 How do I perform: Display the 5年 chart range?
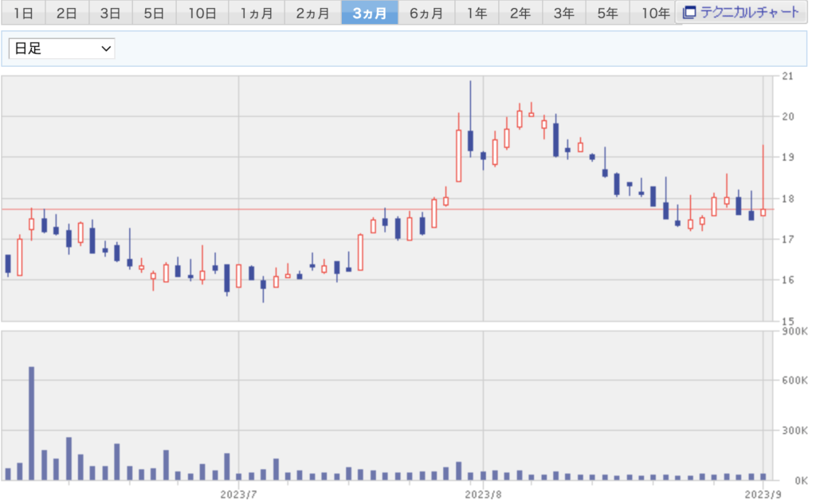(606, 13)
